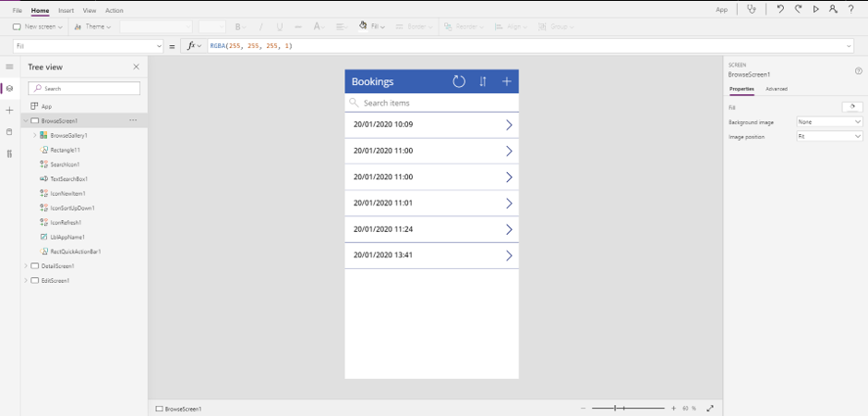Click the refresh icon in Bookings header
Viewport: 868px width, 416px height.
(x=459, y=81)
